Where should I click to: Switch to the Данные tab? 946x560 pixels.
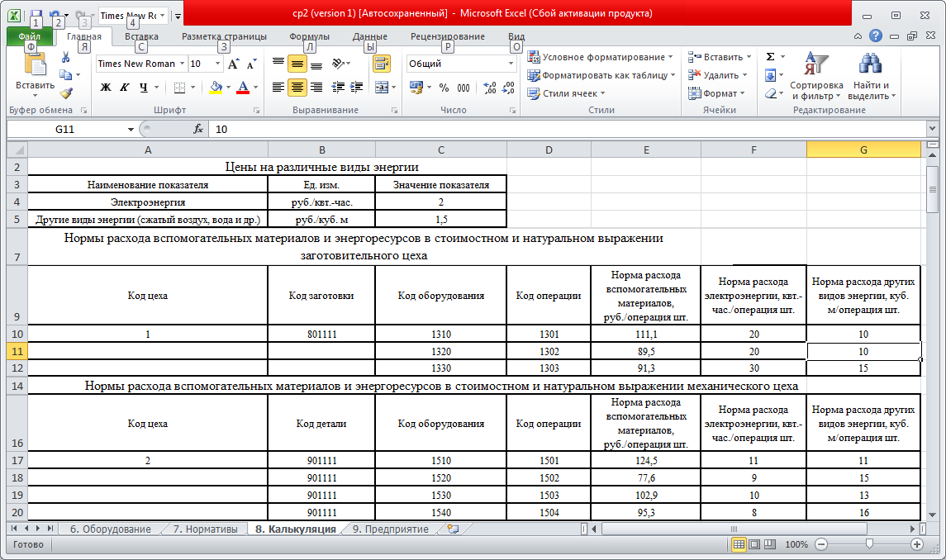point(370,36)
